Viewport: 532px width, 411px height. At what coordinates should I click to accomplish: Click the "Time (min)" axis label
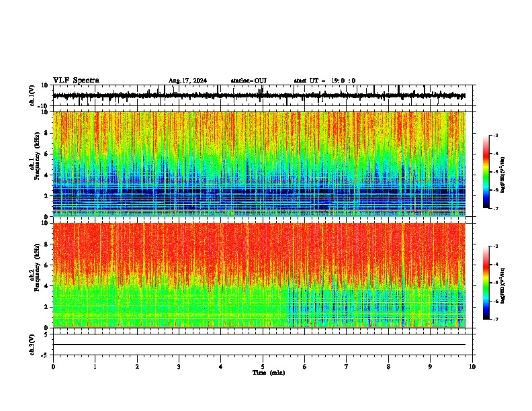(269, 373)
